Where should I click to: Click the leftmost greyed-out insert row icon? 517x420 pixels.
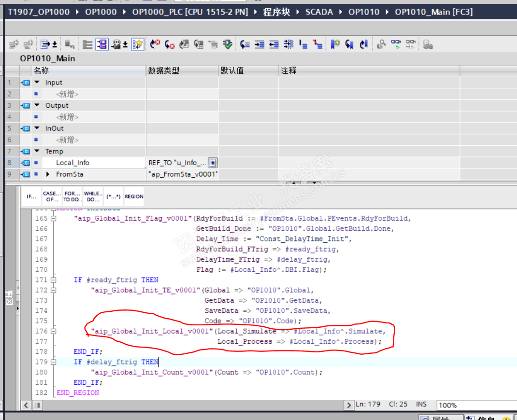pos(14,45)
